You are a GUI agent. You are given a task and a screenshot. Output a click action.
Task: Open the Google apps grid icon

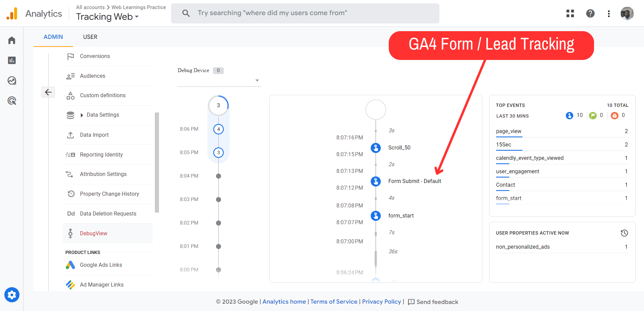[x=570, y=13]
